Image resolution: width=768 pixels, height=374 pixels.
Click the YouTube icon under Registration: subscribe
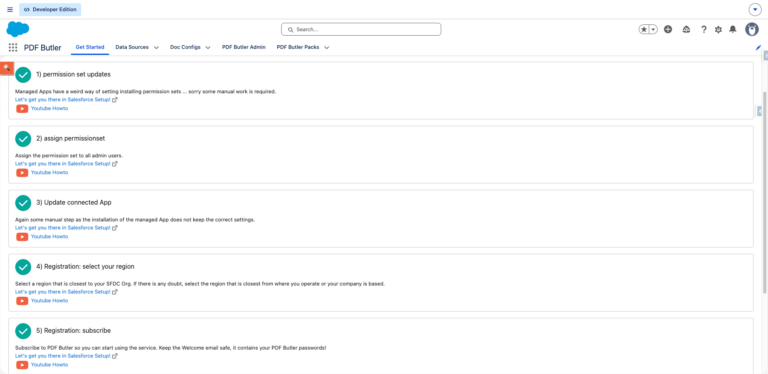pyautogui.click(x=22, y=365)
